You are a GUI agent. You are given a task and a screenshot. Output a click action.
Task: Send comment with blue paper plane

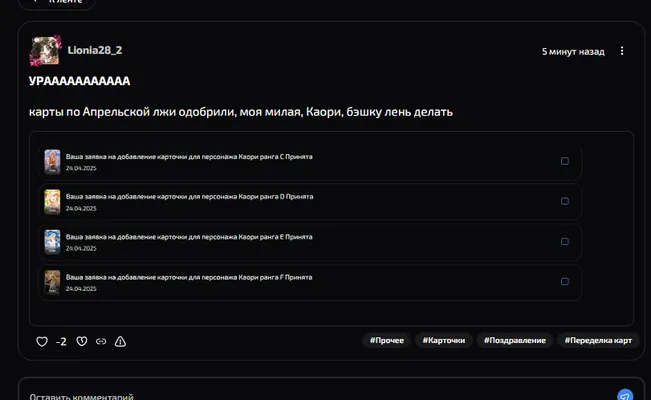(x=625, y=395)
